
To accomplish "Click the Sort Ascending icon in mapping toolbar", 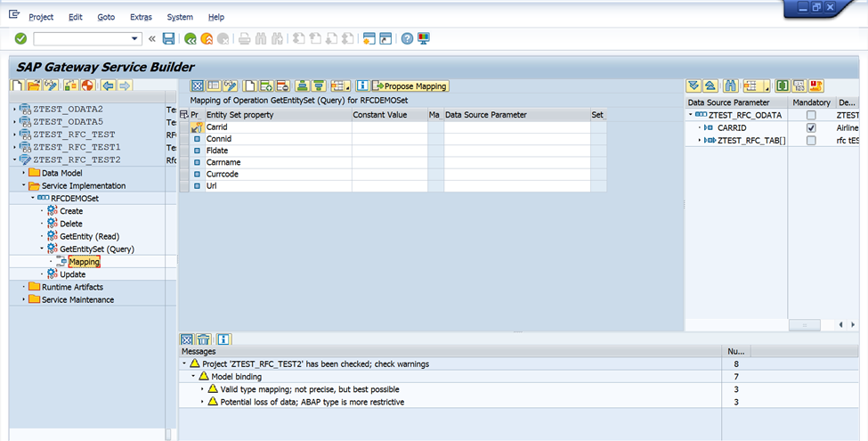I will (303, 86).
